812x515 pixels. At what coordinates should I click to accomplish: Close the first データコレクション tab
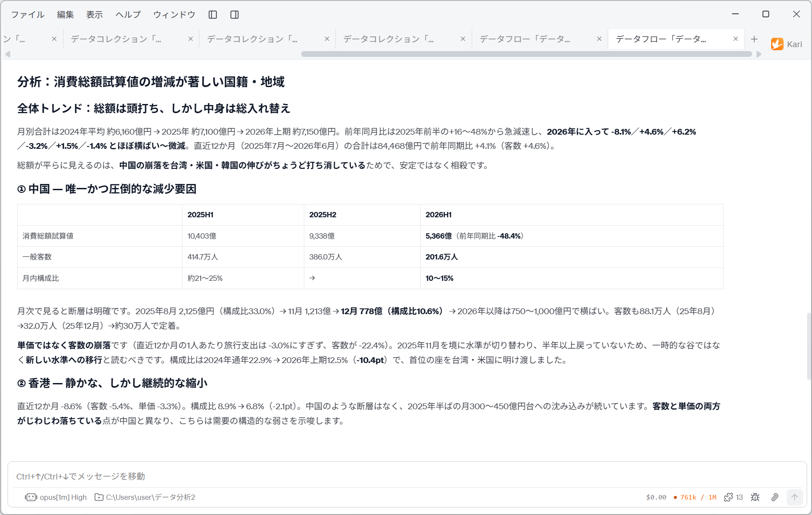pos(191,39)
